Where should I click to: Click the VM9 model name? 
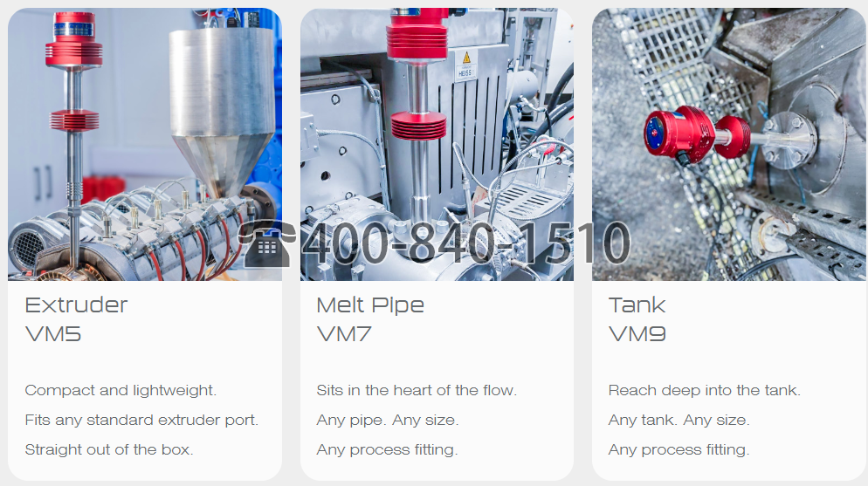pyautogui.click(x=637, y=334)
